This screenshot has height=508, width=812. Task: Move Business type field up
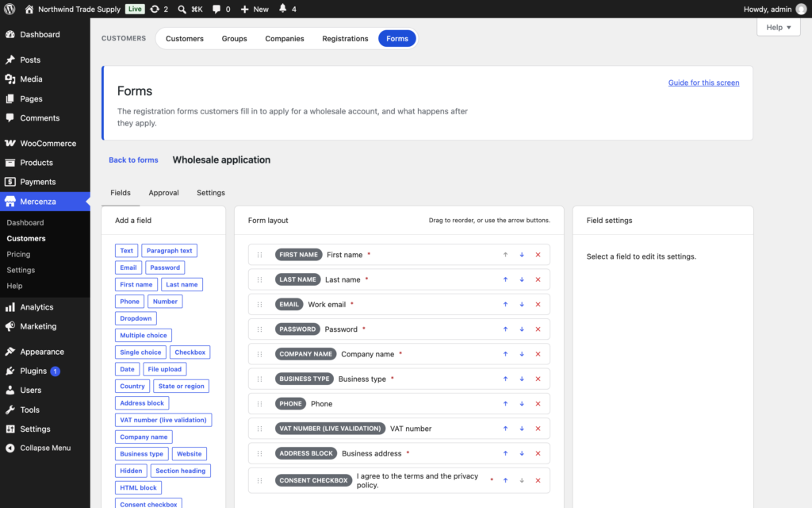pos(505,379)
